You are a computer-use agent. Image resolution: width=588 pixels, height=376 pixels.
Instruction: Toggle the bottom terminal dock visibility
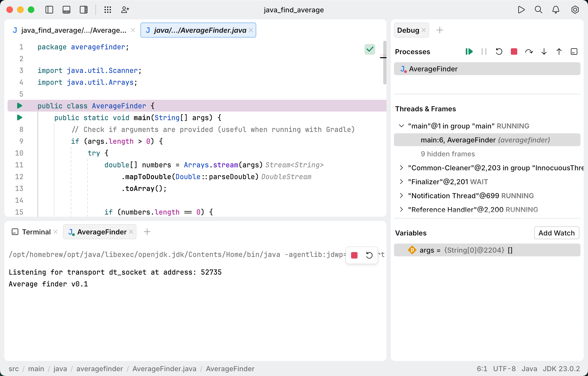pos(66,10)
